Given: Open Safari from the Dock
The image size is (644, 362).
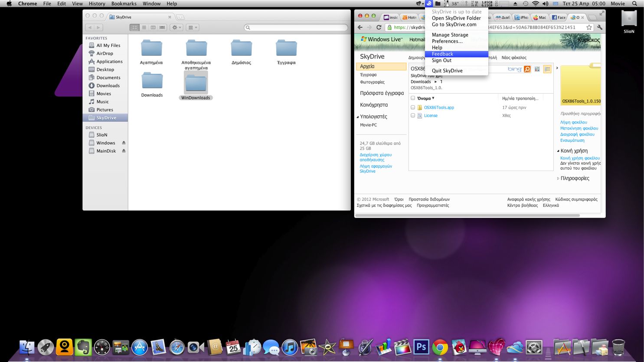Looking at the screenshot, I should (177, 347).
